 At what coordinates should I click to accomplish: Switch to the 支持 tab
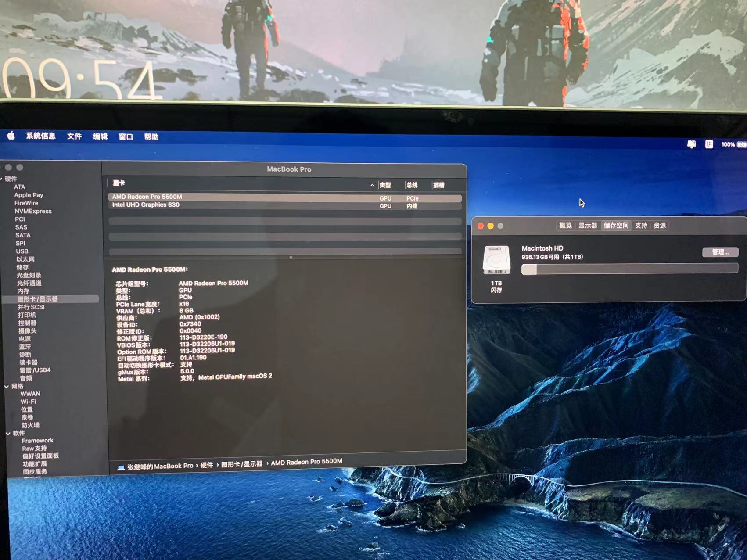641,226
